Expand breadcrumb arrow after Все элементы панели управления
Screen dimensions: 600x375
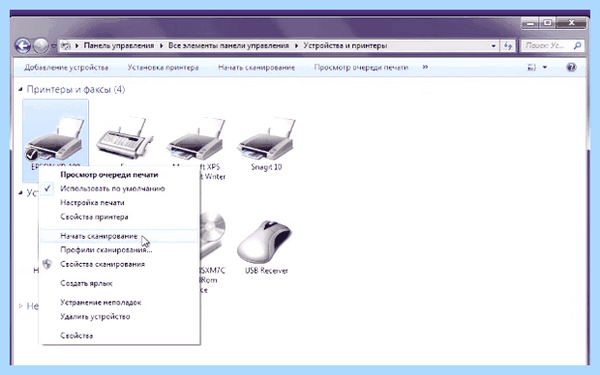coord(296,46)
